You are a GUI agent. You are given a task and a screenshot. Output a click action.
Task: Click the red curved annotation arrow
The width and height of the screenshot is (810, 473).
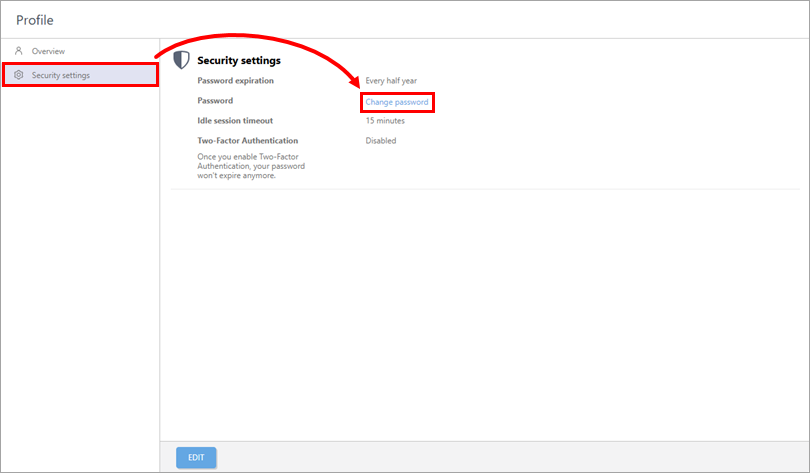260,40
